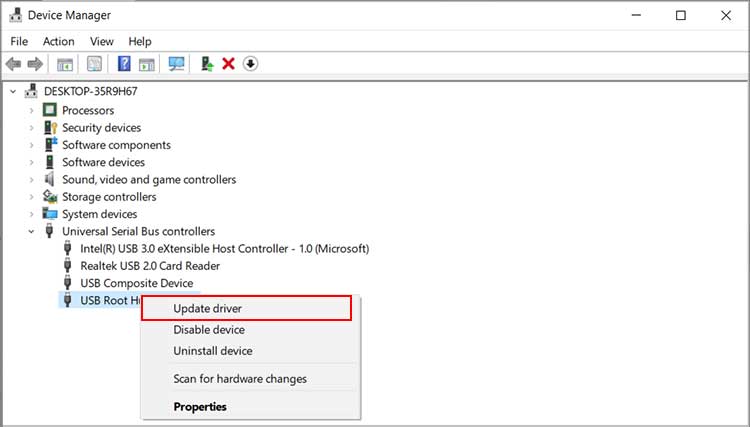Click the Properties sheet toolbar icon
The image size is (750, 427).
point(94,64)
